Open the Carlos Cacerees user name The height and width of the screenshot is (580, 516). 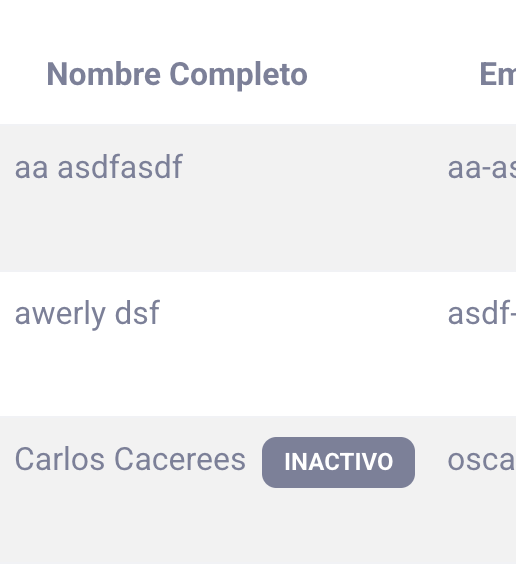coord(130,459)
